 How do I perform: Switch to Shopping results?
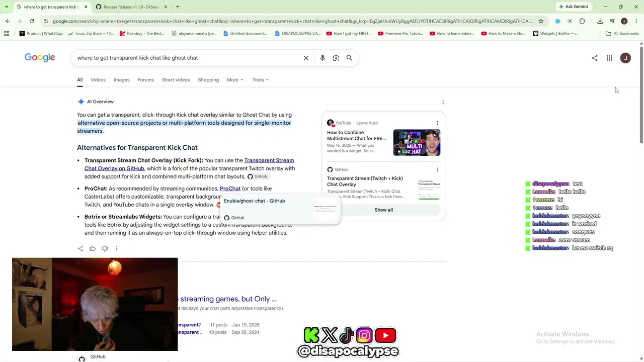coord(208,80)
